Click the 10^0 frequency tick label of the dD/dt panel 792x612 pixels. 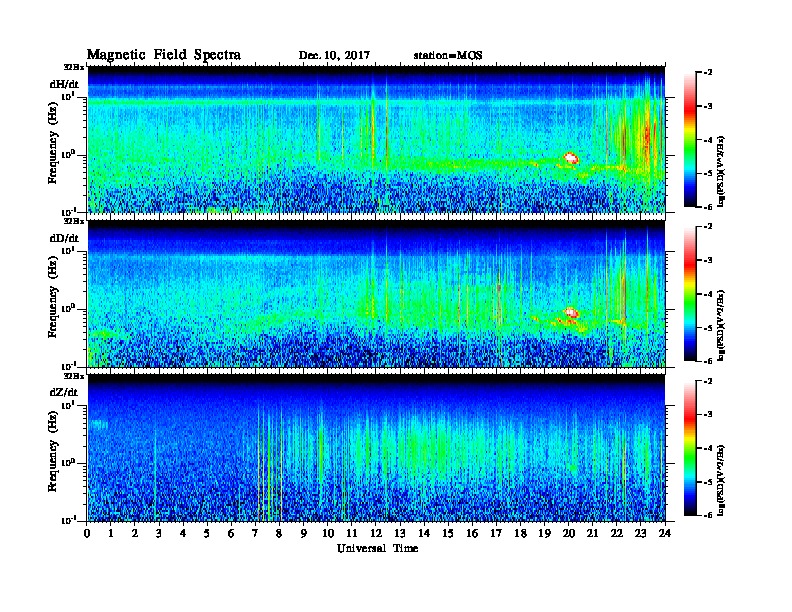point(68,308)
